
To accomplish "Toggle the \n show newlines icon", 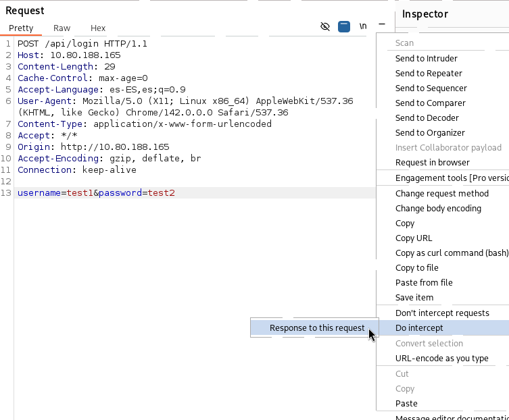I will point(363,26).
